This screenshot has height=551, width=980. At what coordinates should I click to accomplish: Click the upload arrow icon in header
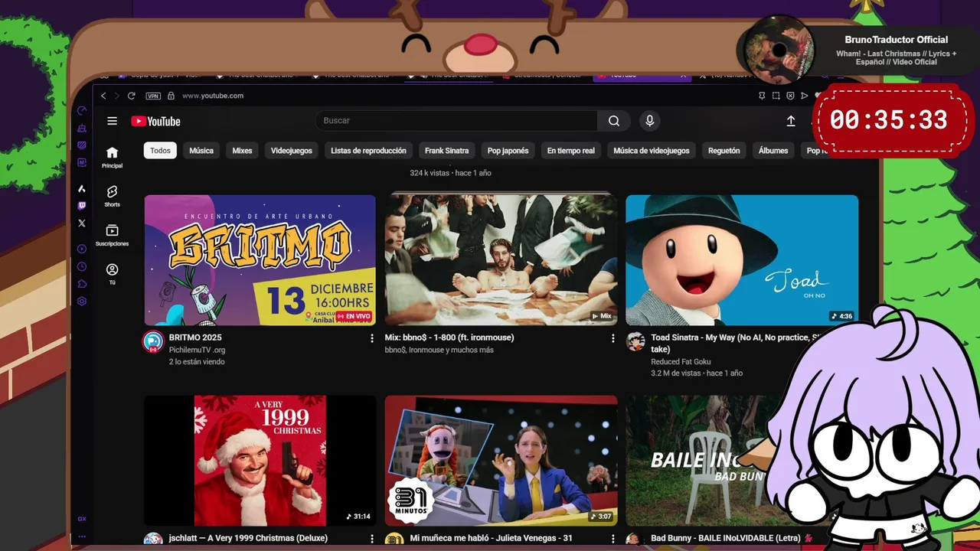(x=791, y=121)
